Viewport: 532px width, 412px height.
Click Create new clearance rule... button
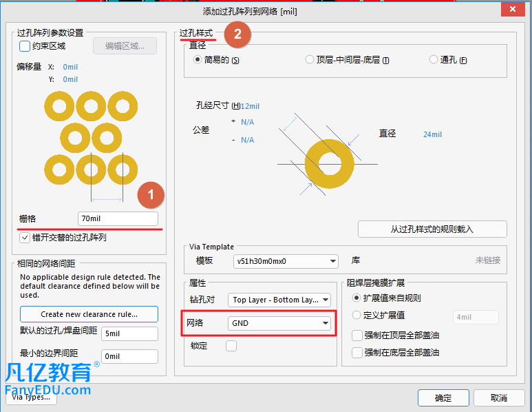tap(89, 314)
